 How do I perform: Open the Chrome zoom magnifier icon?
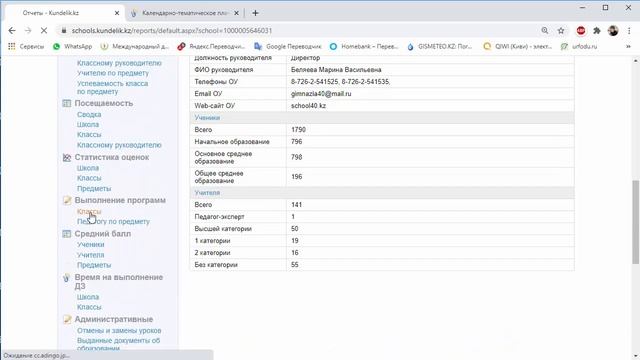[545, 31]
